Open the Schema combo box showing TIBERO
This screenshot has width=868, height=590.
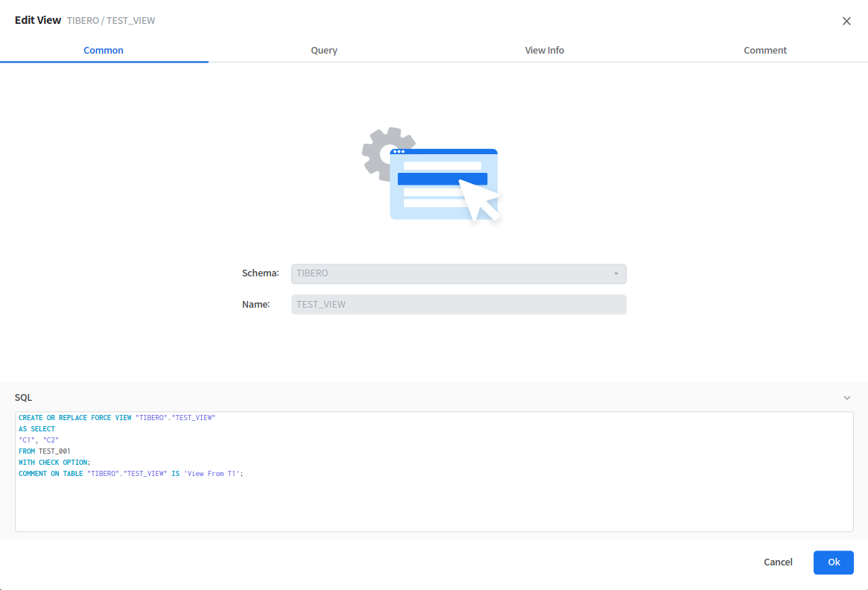pos(451,273)
